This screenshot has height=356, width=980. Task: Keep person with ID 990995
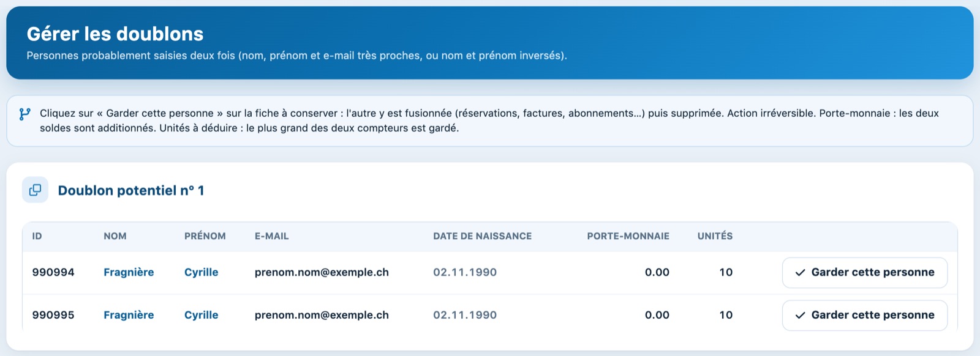tap(865, 316)
